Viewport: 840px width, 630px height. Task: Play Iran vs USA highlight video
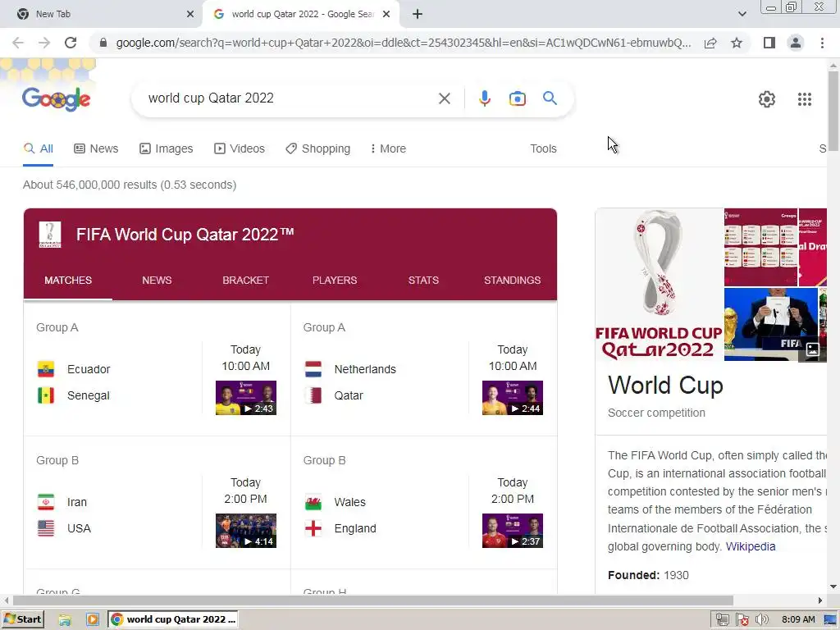[246, 531]
